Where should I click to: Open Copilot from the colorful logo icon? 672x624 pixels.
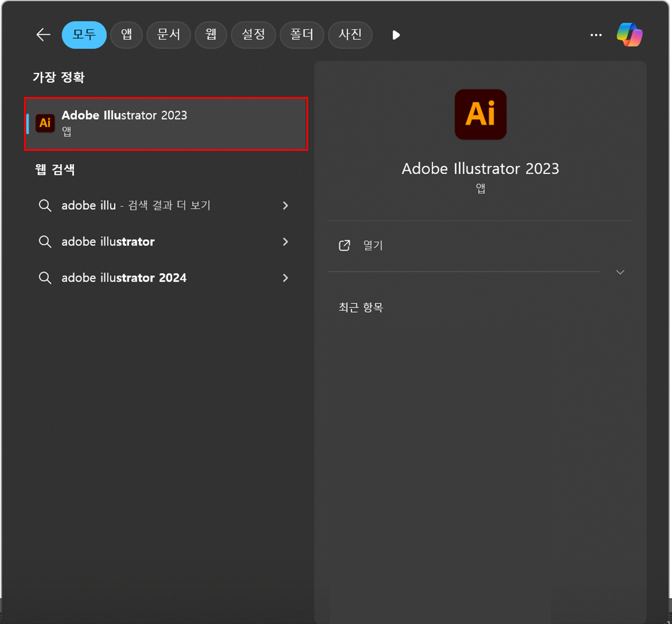629,34
